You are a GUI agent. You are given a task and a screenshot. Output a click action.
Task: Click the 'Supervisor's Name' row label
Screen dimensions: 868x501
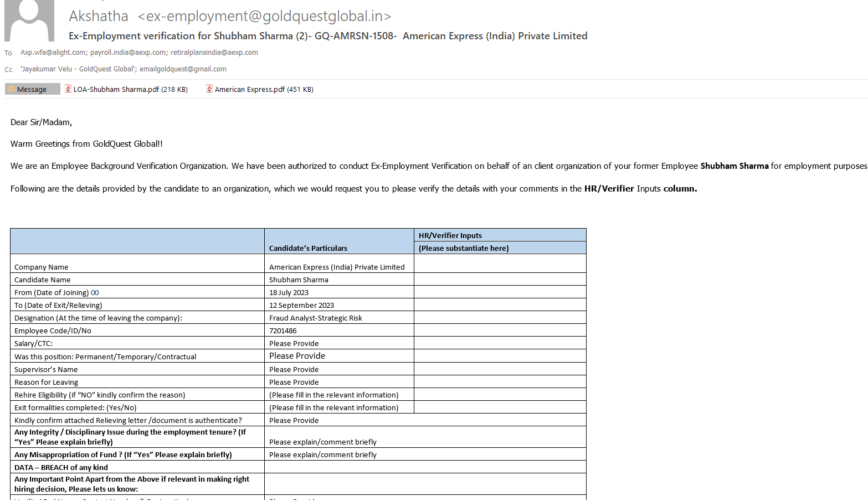point(46,370)
